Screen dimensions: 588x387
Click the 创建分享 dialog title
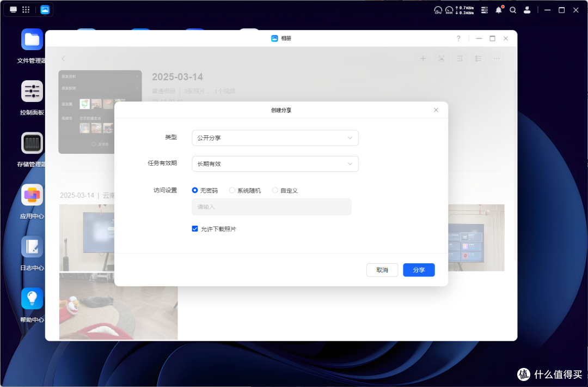pos(281,110)
